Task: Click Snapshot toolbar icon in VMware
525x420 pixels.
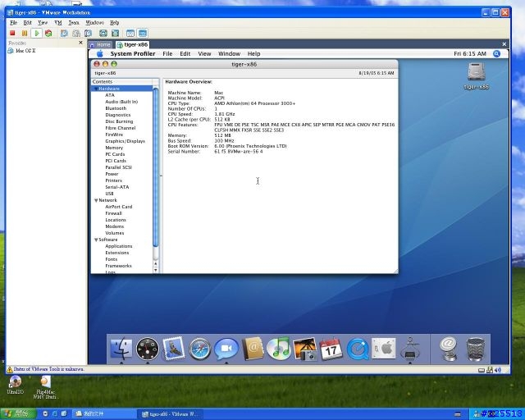Action: [x=64, y=33]
